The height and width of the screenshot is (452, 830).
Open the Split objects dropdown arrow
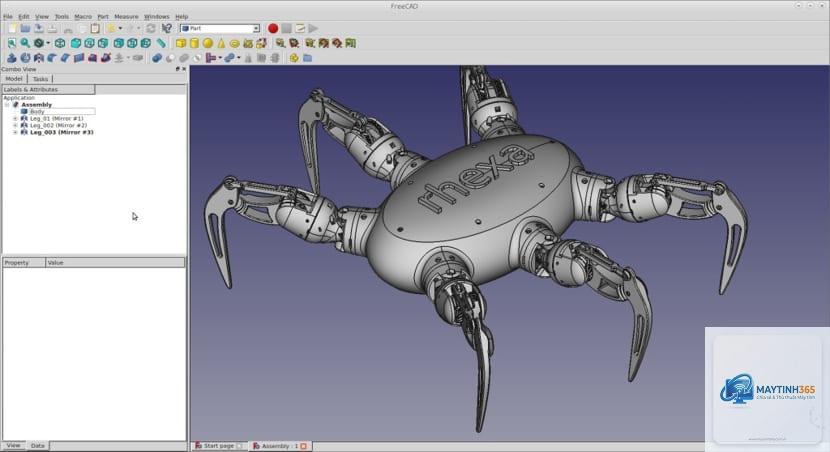tap(239, 58)
